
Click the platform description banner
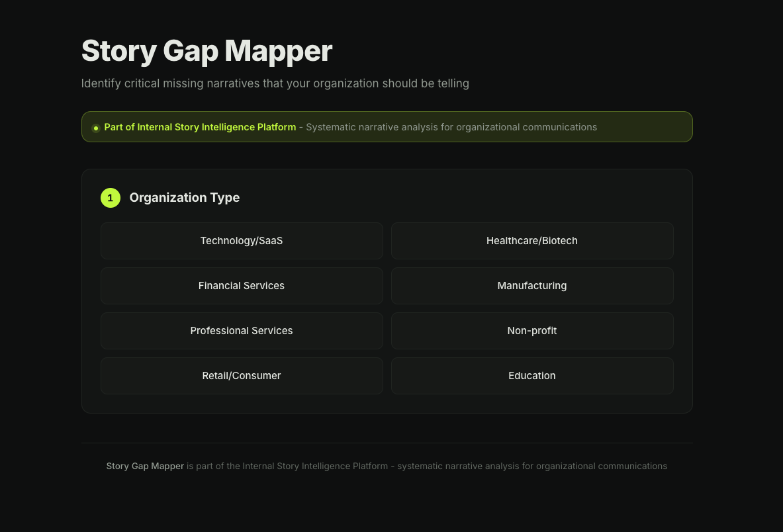click(x=387, y=126)
